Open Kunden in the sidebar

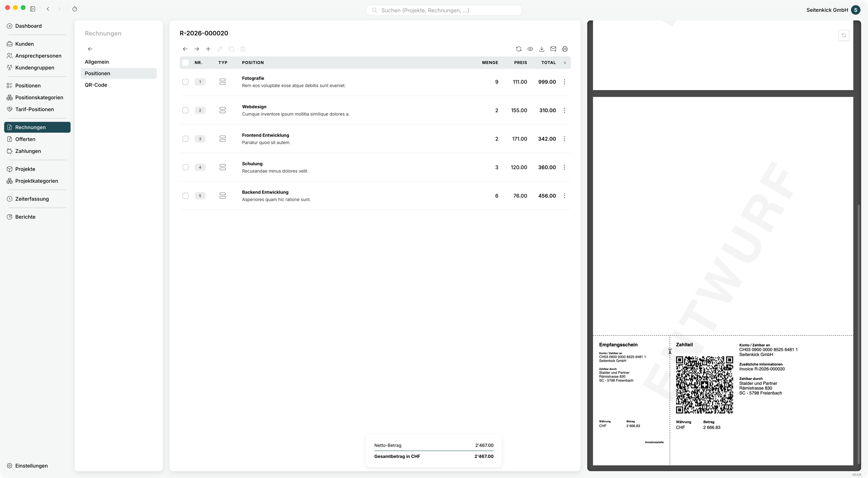[37, 44]
